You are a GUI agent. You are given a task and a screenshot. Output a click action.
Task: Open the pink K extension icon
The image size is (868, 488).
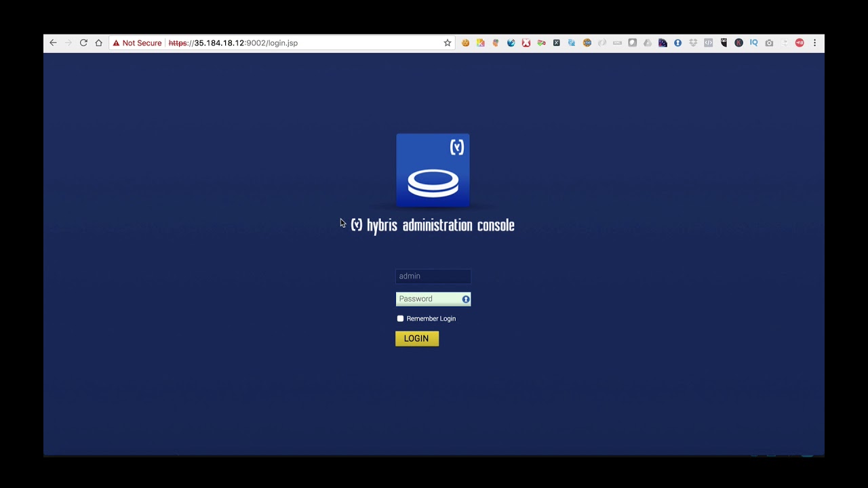[481, 43]
